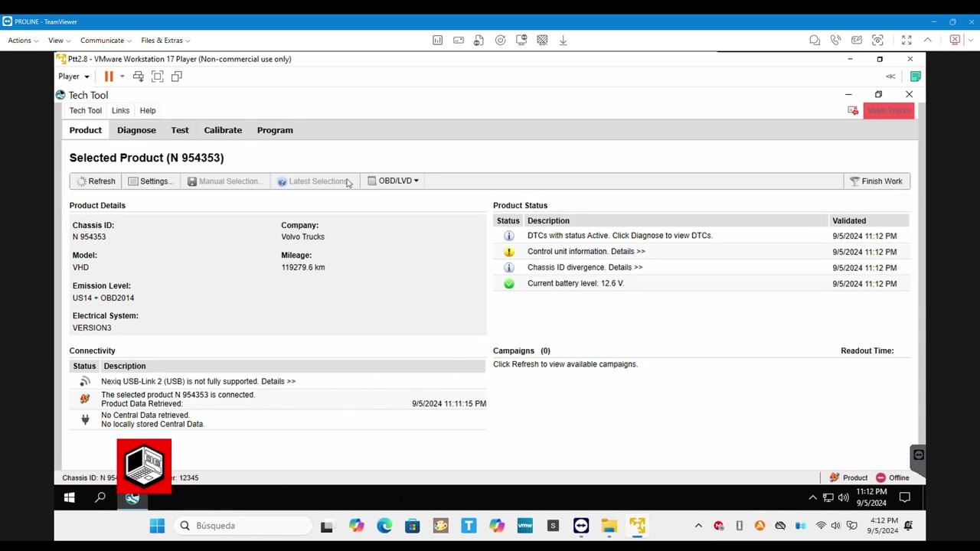The height and width of the screenshot is (551, 980).
Task: Click the VMware green notes icon
Action: click(916, 76)
